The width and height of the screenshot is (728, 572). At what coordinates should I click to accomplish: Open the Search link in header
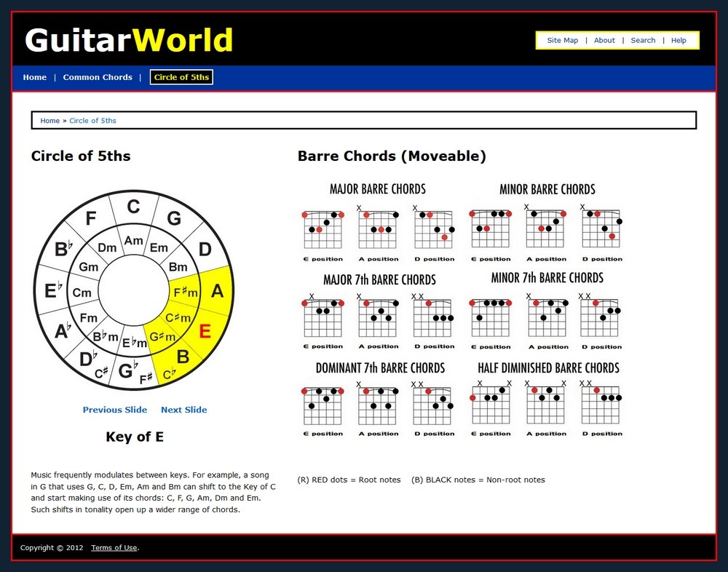click(x=643, y=41)
